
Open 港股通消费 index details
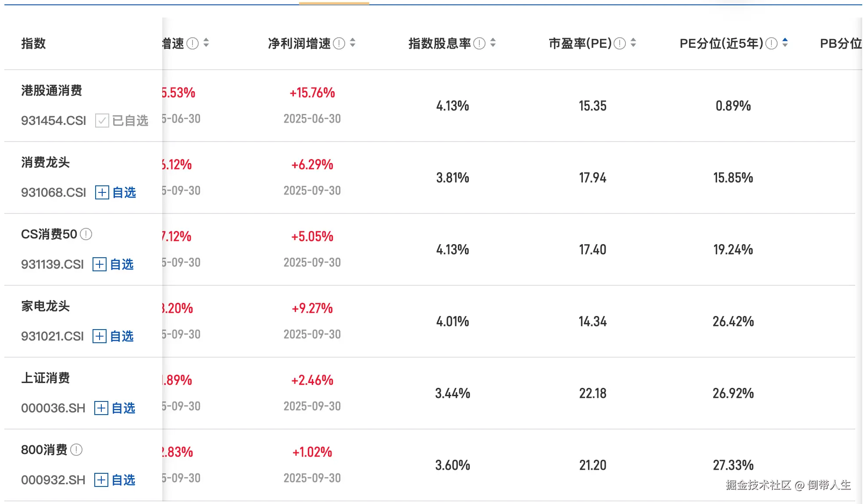click(x=51, y=91)
